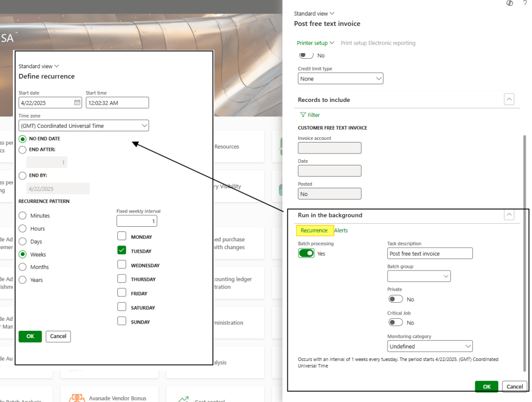532x402 pixels.
Task: Open the Time zone dropdown
Action: (x=144, y=126)
